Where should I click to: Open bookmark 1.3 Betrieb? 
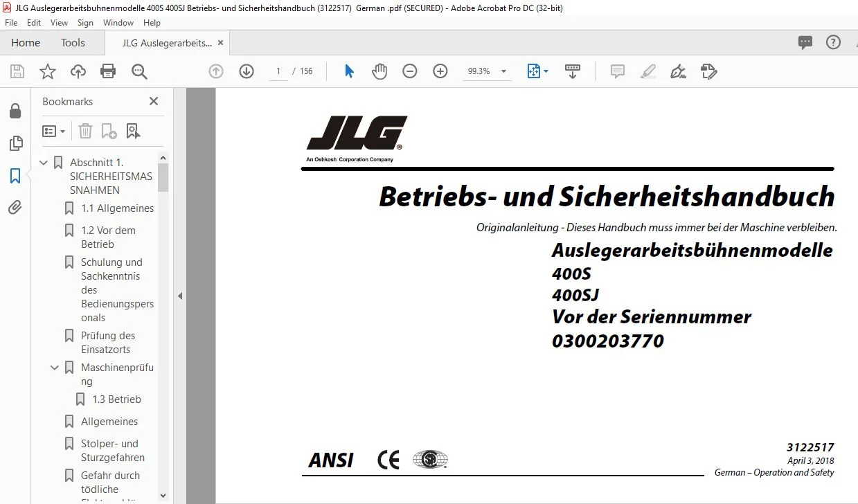point(116,399)
